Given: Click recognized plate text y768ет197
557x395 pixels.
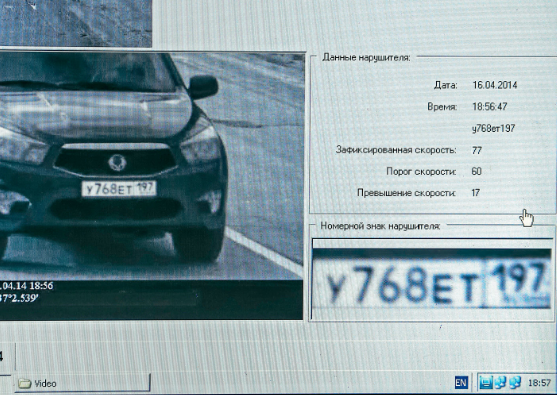Looking at the screenshot, I should click(493, 128).
